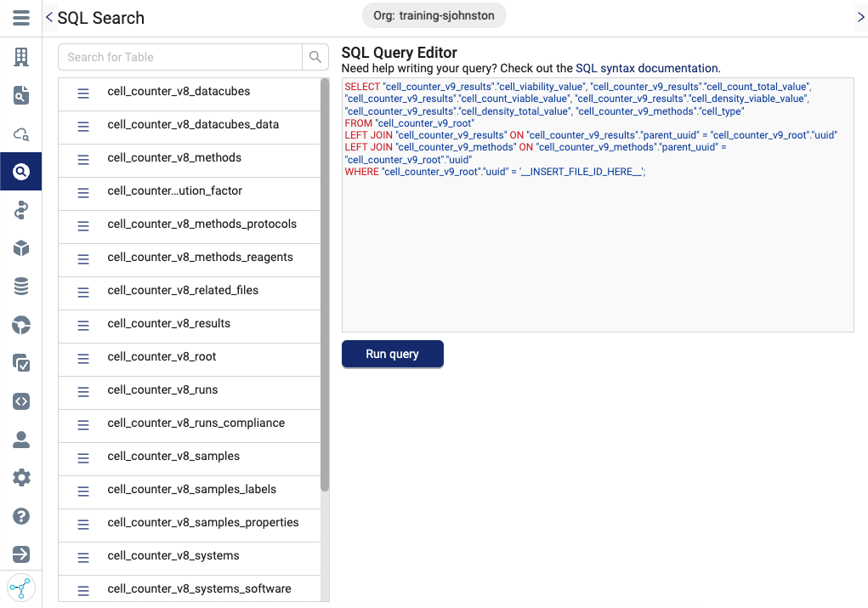Screen dimensions: 868x608
Task: Select the organization building icon
Action: click(21, 57)
